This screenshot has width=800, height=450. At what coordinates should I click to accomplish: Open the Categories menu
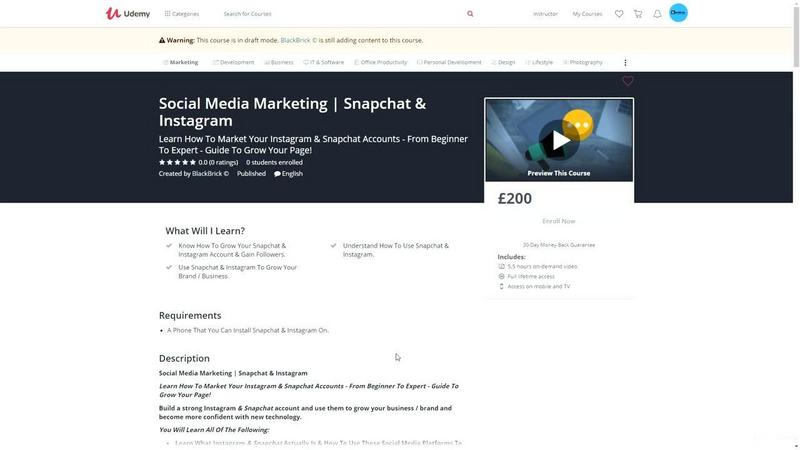182,14
